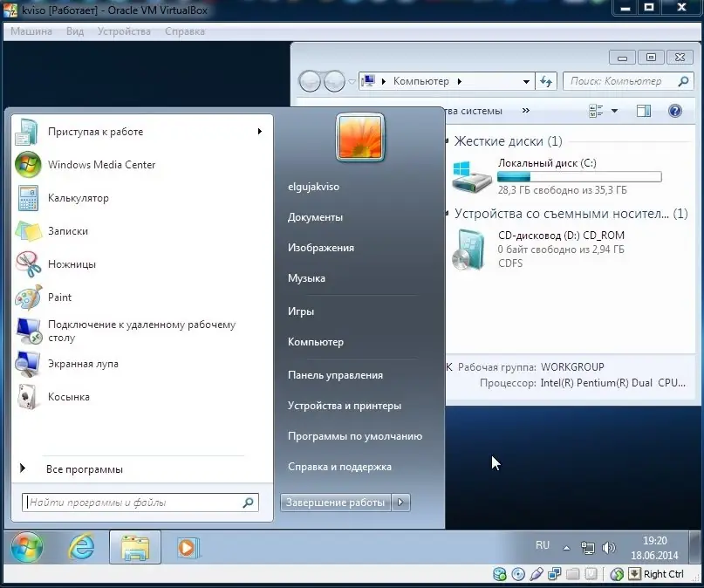Open Справка и поддержка

(x=339, y=467)
